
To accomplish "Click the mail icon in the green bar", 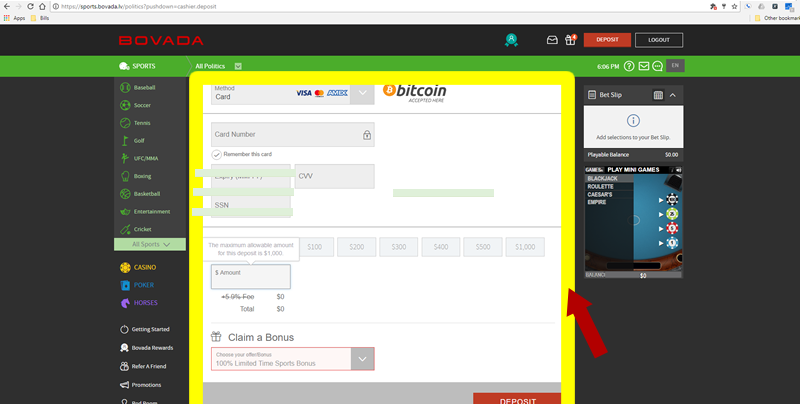I will [x=643, y=66].
